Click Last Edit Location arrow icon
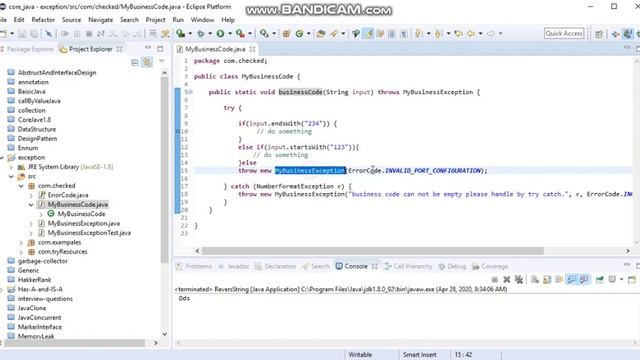Viewport: 640px width, 360px height. coord(458,33)
